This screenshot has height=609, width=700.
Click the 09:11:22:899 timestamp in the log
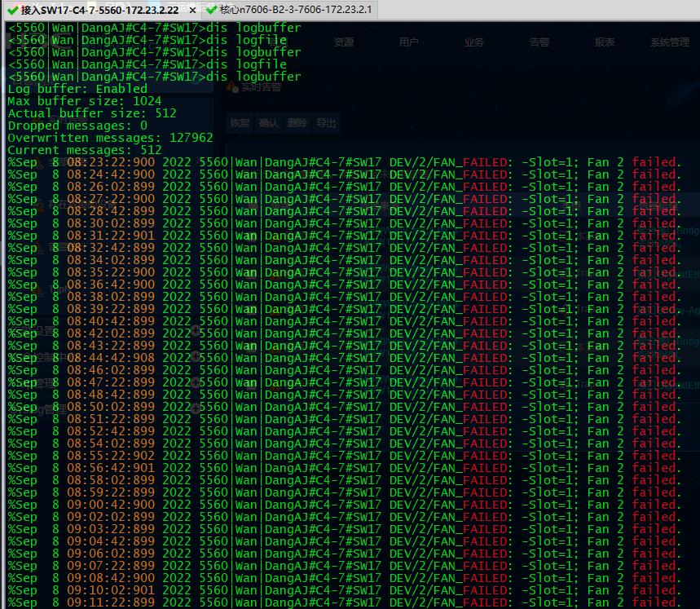111,602
